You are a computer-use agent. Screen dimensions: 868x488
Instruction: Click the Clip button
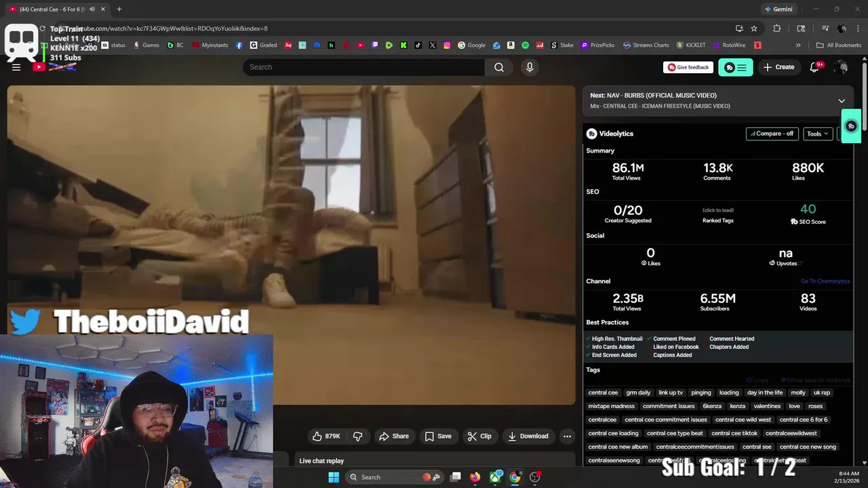point(479,436)
